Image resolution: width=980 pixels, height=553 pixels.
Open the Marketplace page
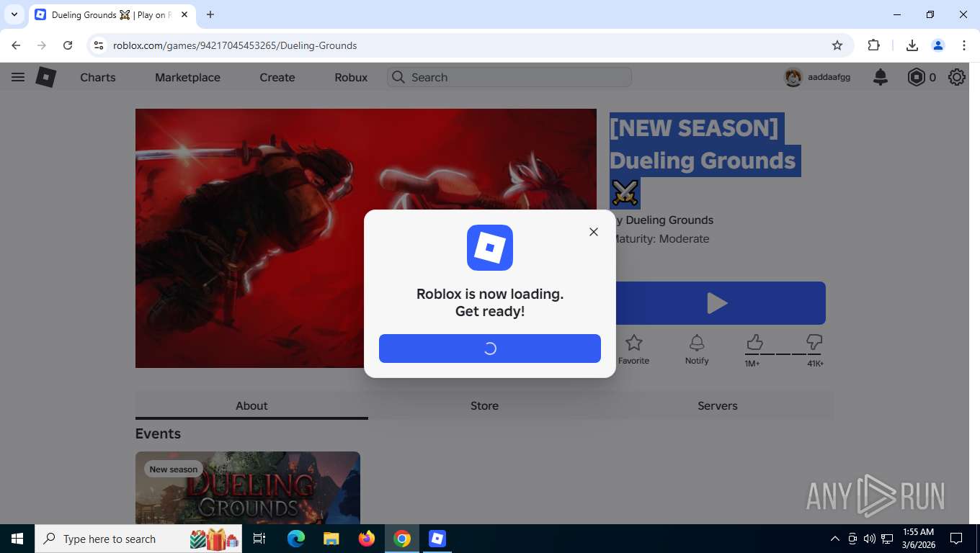point(187,77)
